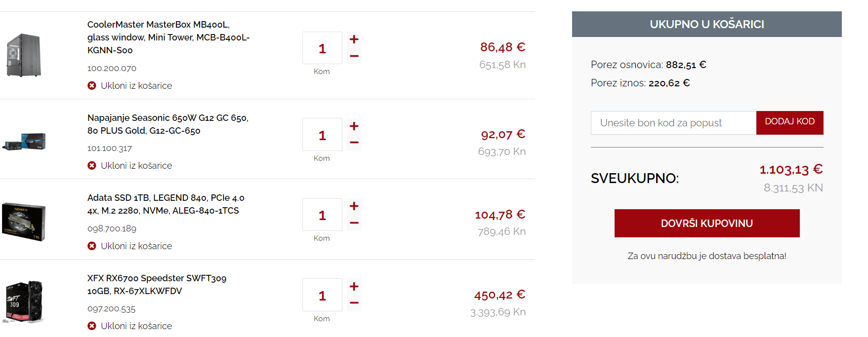Viewport: 868px width, 337px height.
Task: Increase Seasonic power supply quantity
Action: [354, 126]
